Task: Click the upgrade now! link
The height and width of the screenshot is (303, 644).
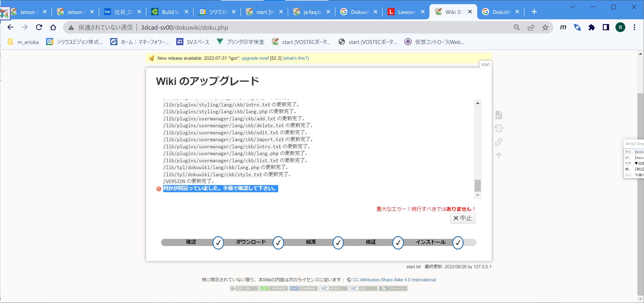Action: (255, 58)
